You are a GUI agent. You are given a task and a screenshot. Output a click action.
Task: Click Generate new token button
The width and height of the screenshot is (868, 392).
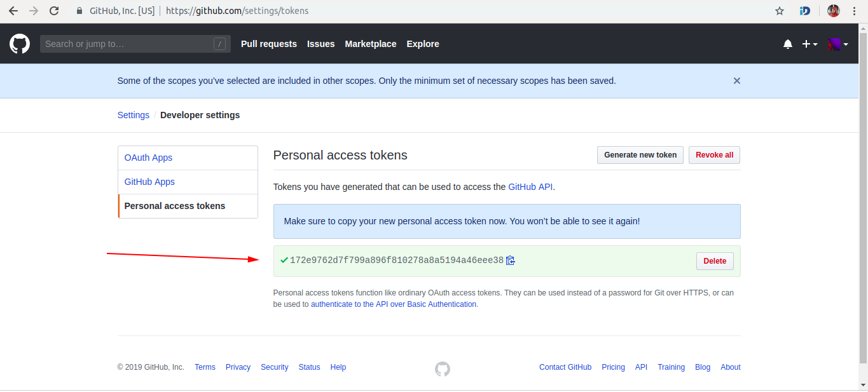pos(640,155)
